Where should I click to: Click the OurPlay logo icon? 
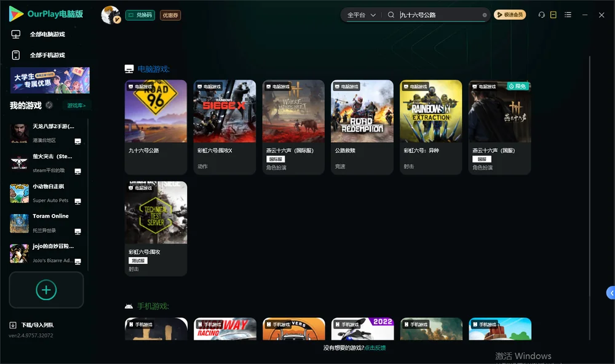16,14
